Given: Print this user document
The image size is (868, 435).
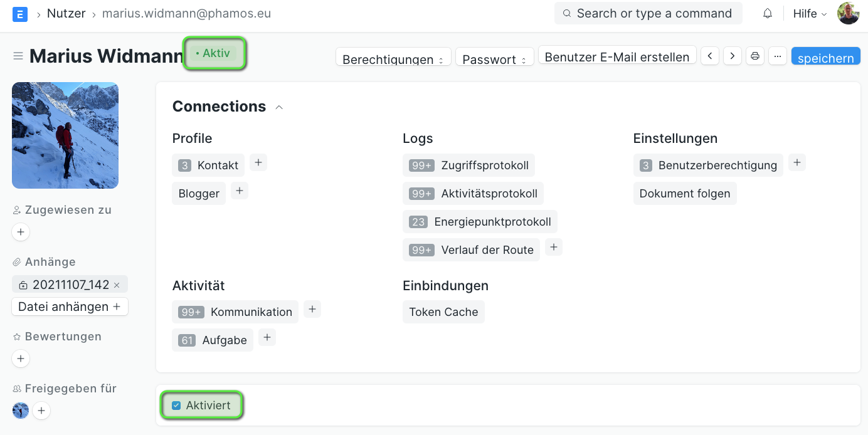Looking at the screenshot, I should pos(755,56).
